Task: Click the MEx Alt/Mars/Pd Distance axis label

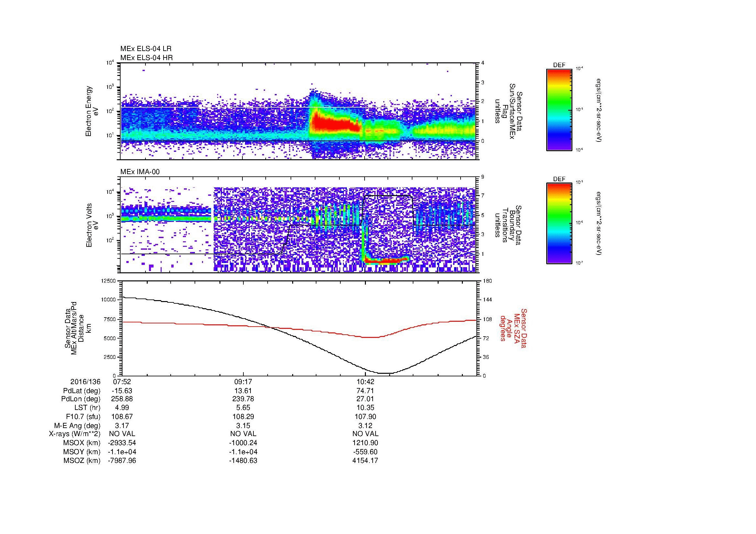Action: 78,328
